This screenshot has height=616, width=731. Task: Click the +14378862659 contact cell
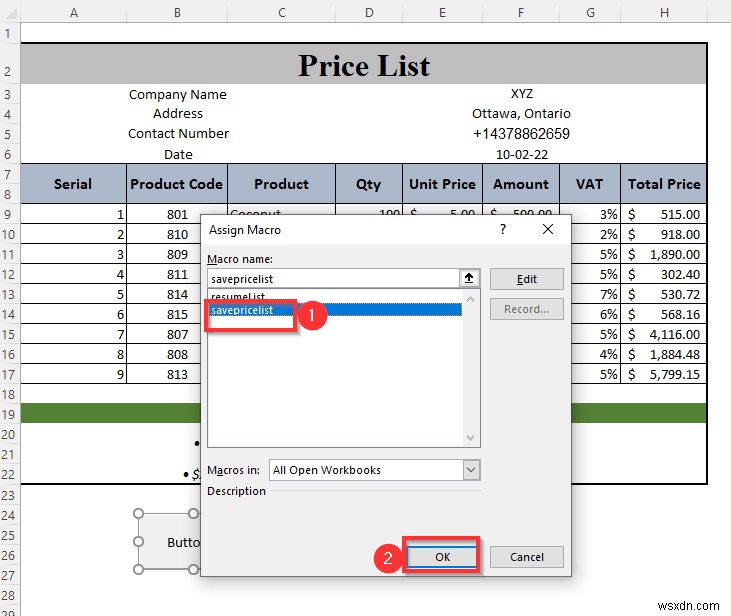(x=521, y=134)
